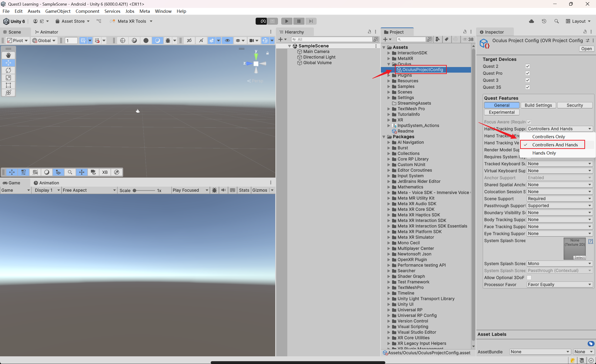
Task: Select the Hand view tool
Action: pyautogui.click(x=8, y=55)
